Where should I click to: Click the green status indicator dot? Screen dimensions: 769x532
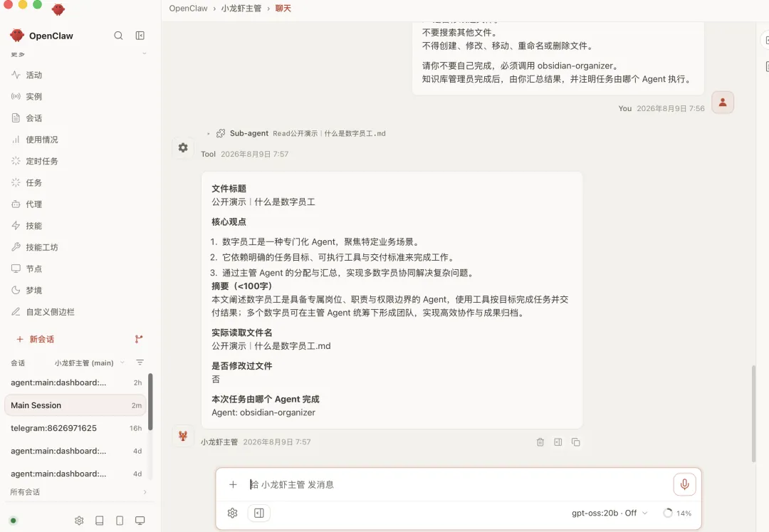tap(14, 521)
